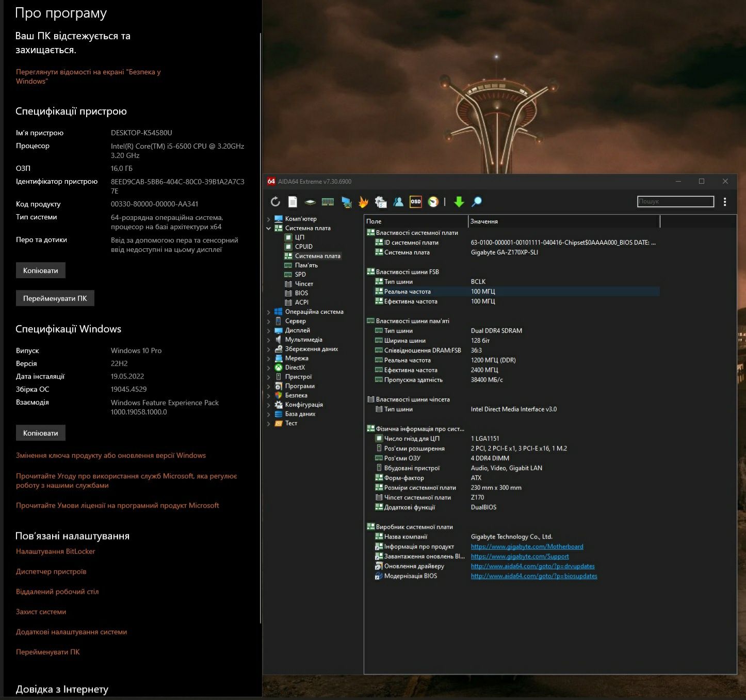Open Налаштування BitLocker link
The height and width of the screenshot is (700, 746).
coord(56,551)
